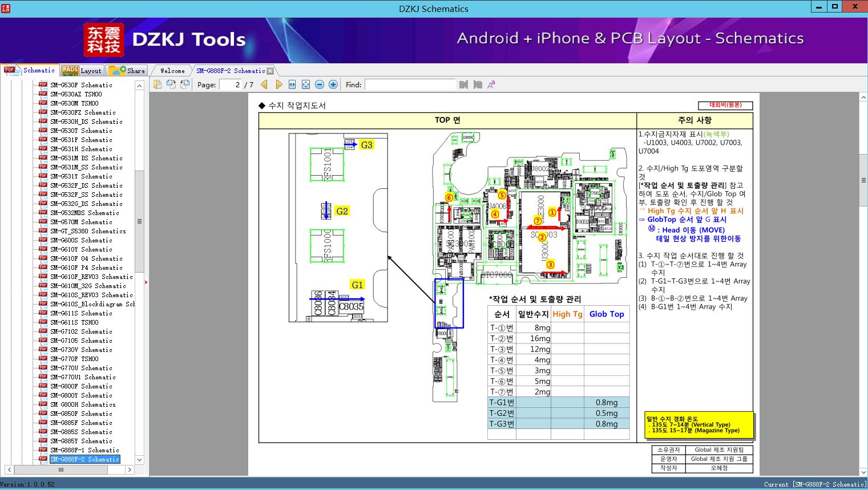
Task: Open SM-G610F_REV03 Schematic
Action: pyautogui.click(x=91, y=277)
